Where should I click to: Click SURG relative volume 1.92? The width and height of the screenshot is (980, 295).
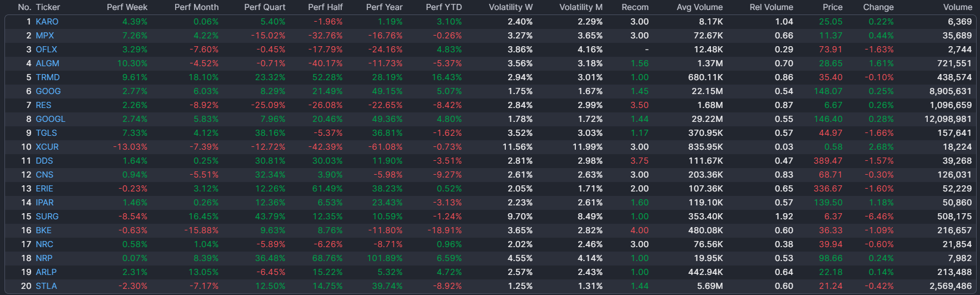784,217
